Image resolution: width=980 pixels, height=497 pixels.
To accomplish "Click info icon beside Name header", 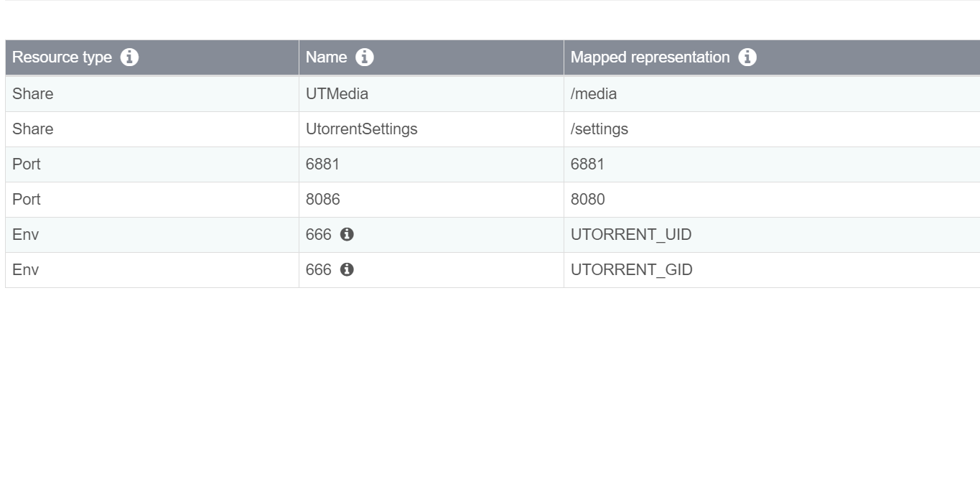I will tap(365, 57).
